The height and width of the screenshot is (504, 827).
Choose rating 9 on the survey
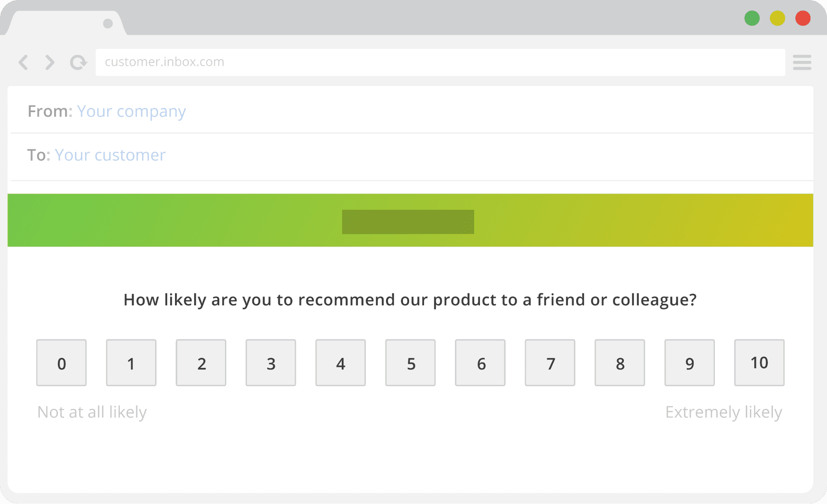689,363
